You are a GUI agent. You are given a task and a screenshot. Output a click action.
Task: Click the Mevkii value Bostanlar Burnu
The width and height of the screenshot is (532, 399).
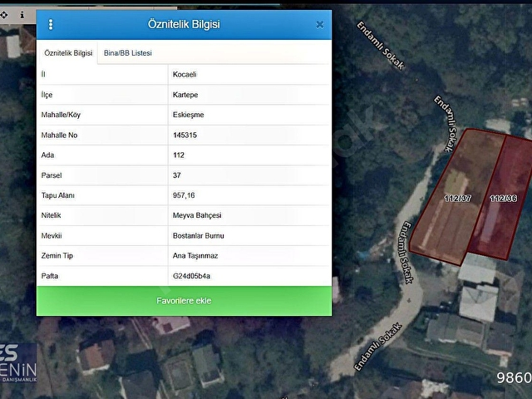199,235
